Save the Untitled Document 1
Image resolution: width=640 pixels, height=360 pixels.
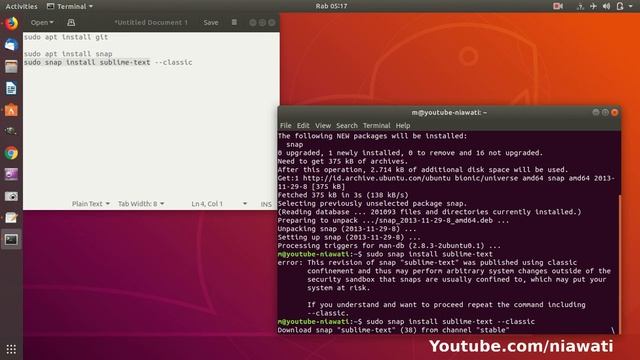(x=211, y=22)
